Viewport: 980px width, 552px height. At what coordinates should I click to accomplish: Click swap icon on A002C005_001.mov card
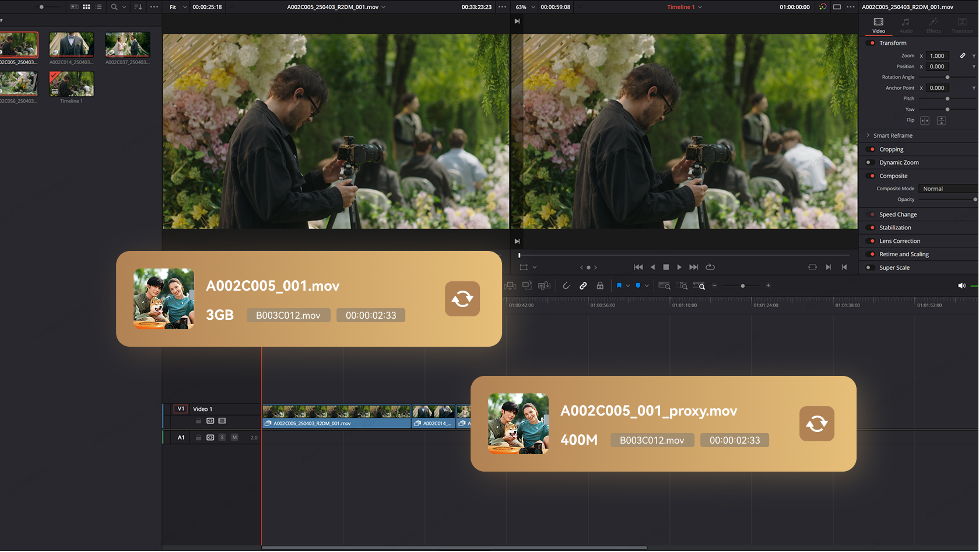click(462, 299)
